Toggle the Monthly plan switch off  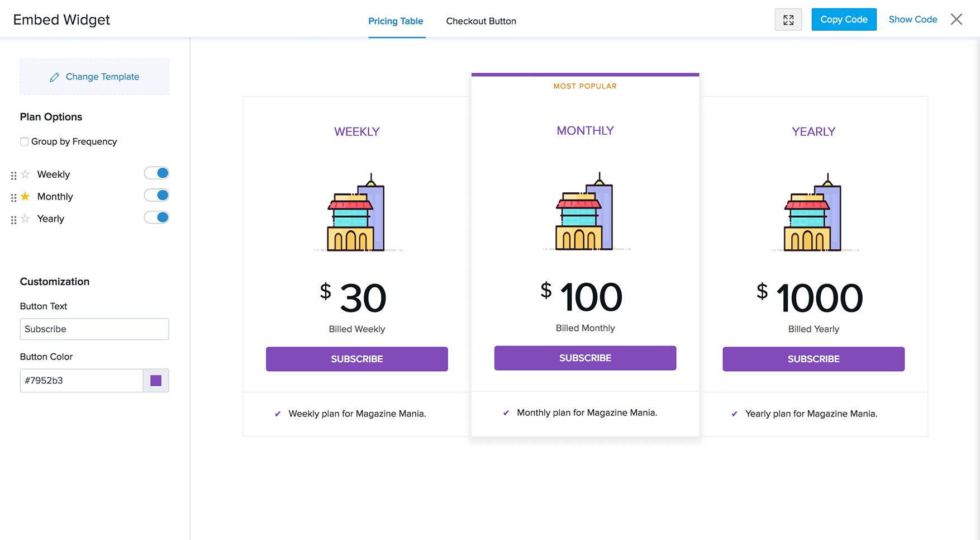click(x=156, y=195)
